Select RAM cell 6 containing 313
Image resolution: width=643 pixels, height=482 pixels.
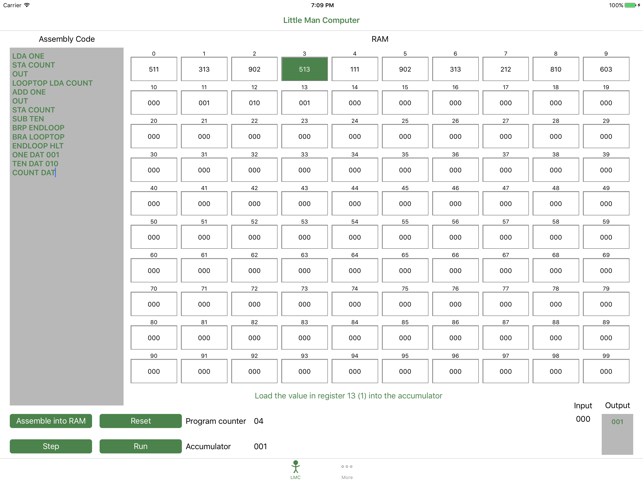tap(455, 69)
